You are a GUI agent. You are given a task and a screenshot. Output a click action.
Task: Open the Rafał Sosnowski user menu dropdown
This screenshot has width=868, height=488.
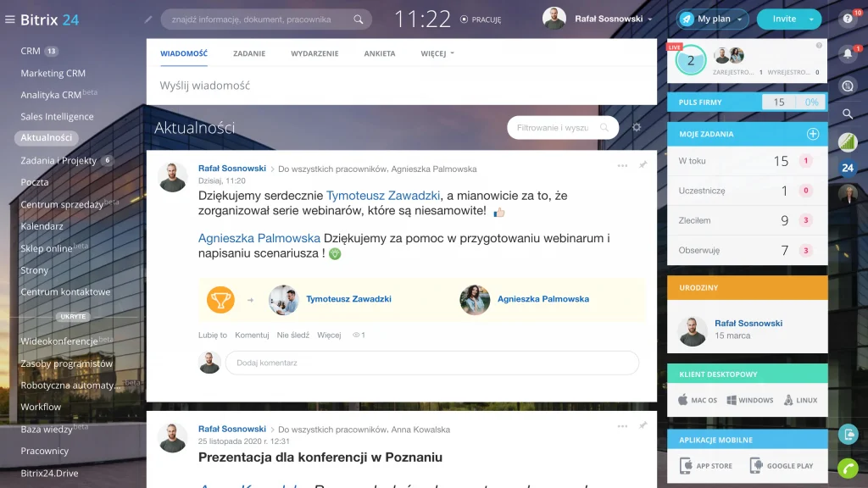tap(614, 19)
